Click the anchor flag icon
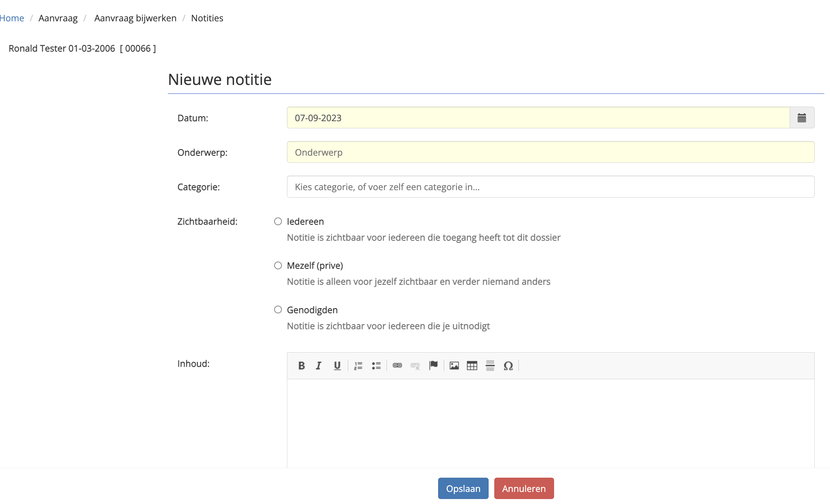The width and height of the screenshot is (830, 504). point(433,365)
